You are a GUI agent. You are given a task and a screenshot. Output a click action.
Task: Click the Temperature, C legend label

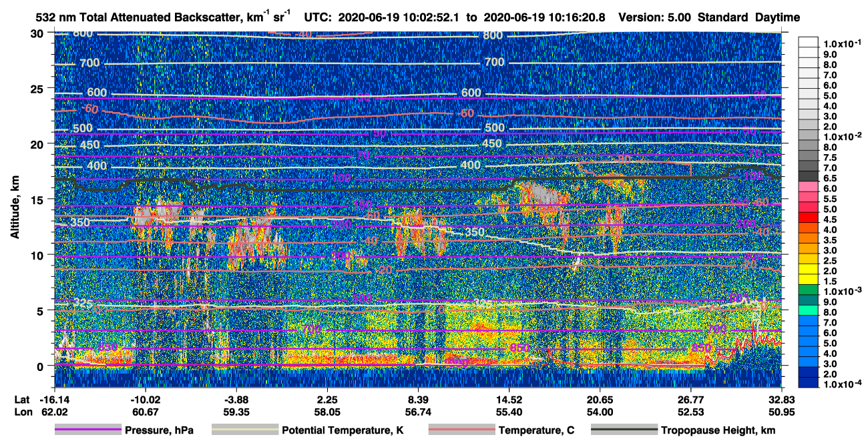click(x=536, y=430)
